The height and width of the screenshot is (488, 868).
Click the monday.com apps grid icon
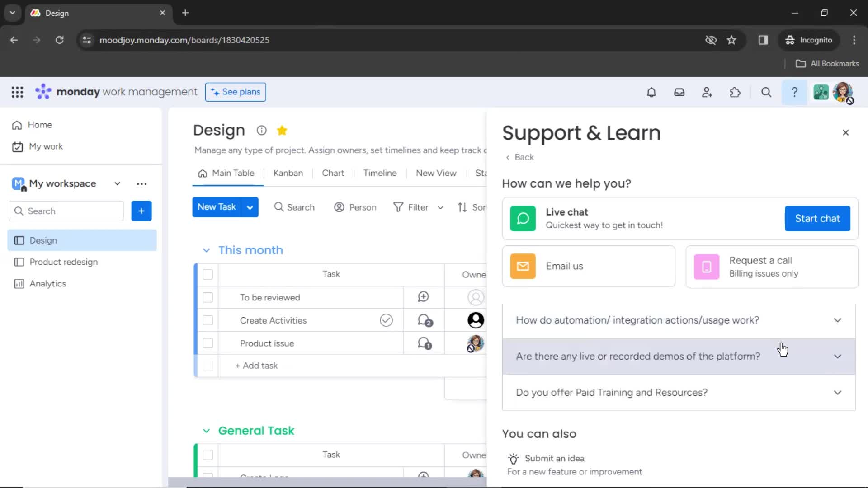(x=17, y=92)
